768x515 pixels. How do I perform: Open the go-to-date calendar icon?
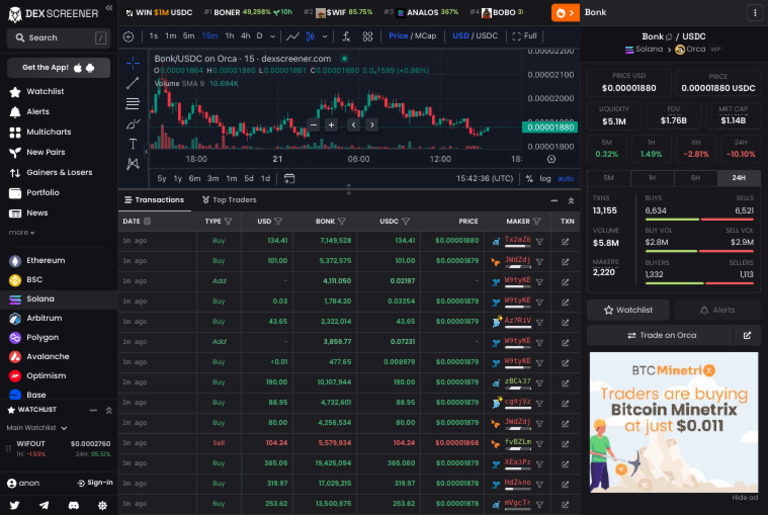[289, 178]
